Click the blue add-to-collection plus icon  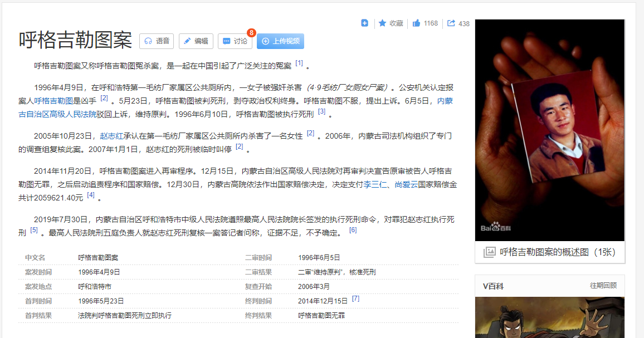point(364,22)
